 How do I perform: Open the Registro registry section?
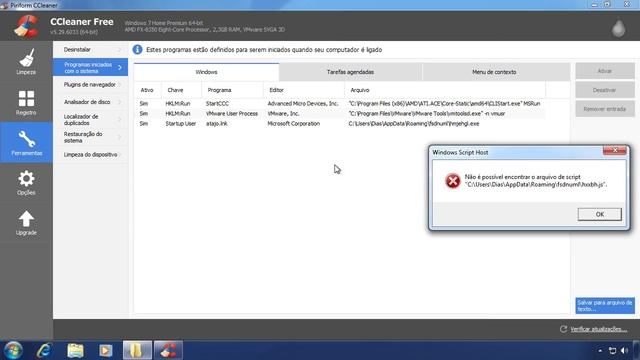26,102
